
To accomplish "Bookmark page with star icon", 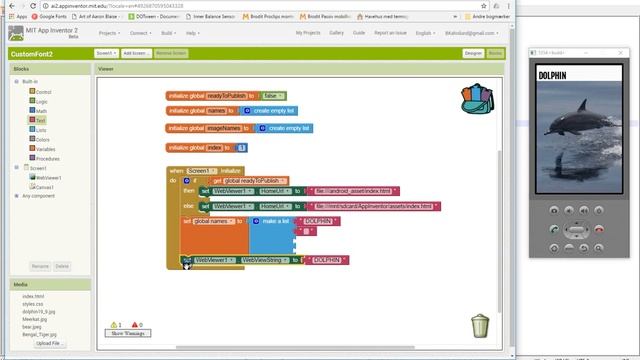I will pyautogui.click(x=484, y=6).
